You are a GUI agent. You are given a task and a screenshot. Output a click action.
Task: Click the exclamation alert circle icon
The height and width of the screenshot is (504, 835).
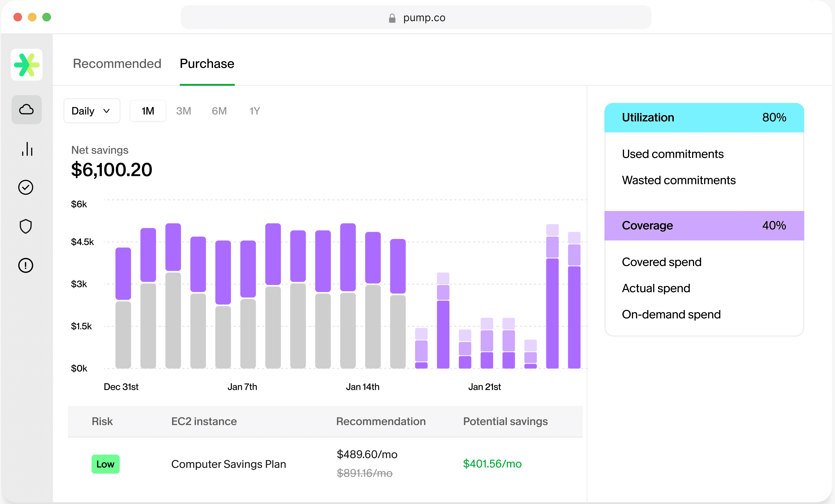click(26, 265)
